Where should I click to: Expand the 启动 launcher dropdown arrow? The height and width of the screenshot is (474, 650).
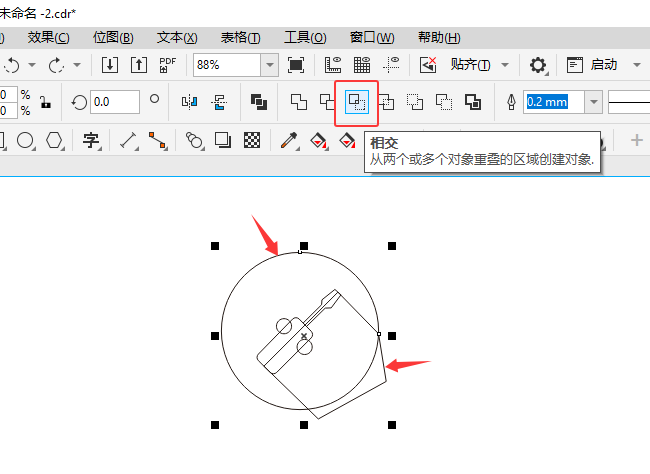[637, 65]
